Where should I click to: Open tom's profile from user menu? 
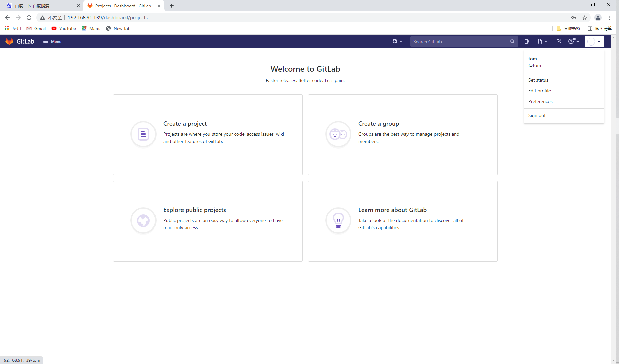click(564, 62)
